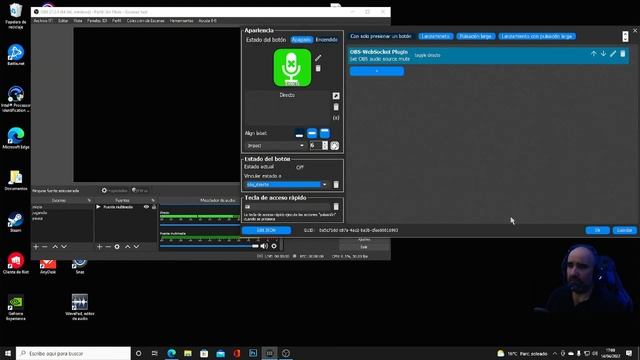
Task: Open Steam desktop shortcut
Action: tap(16, 222)
